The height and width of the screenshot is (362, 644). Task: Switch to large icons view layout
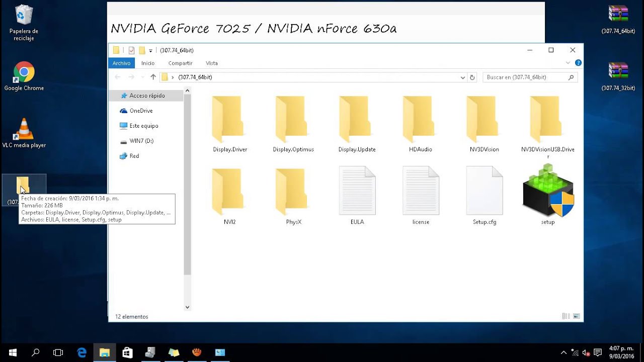coord(577,316)
